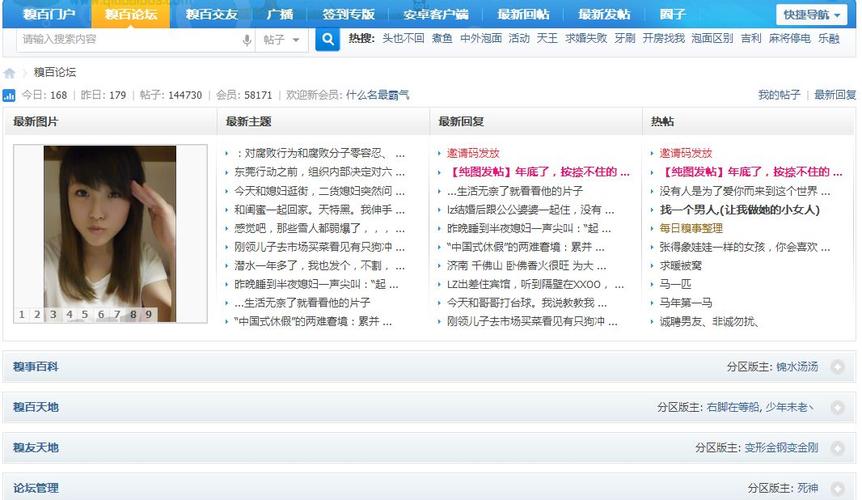Switch to the 馥百交友 navigation tab
The width and height of the screenshot is (862, 500).
click(x=212, y=15)
